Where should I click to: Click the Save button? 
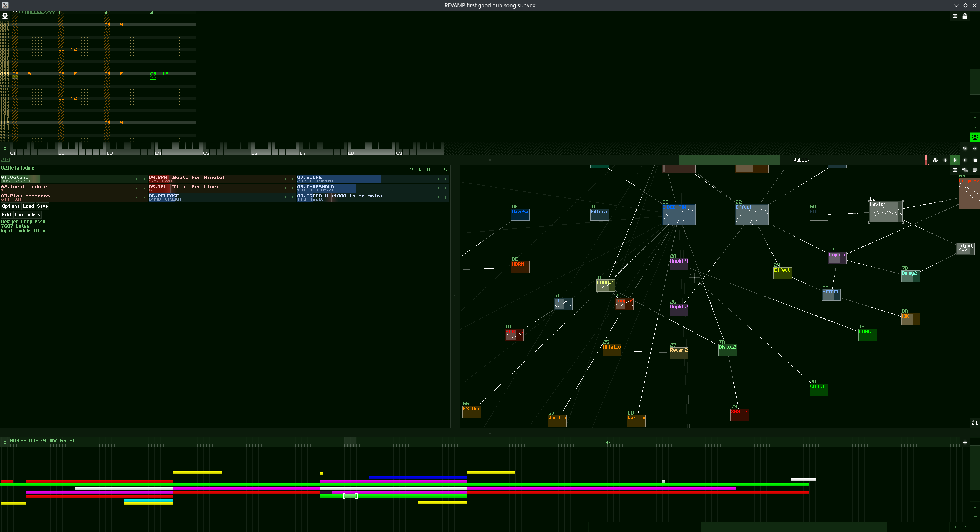(x=42, y=206)
